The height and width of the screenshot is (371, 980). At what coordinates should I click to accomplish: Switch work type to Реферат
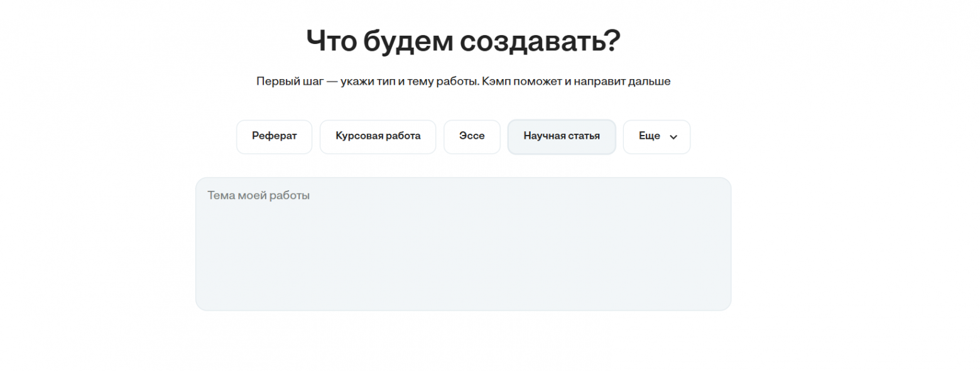[x=274, y=136]
